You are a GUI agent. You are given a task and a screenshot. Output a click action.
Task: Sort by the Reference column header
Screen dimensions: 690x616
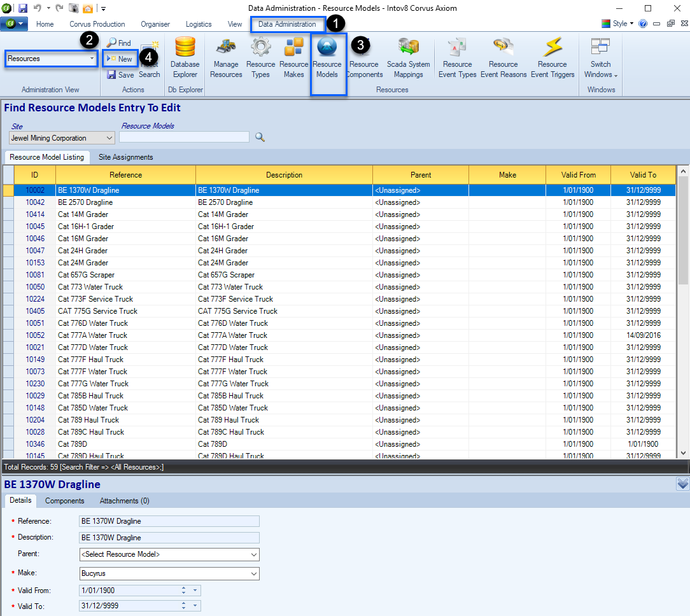126,174
